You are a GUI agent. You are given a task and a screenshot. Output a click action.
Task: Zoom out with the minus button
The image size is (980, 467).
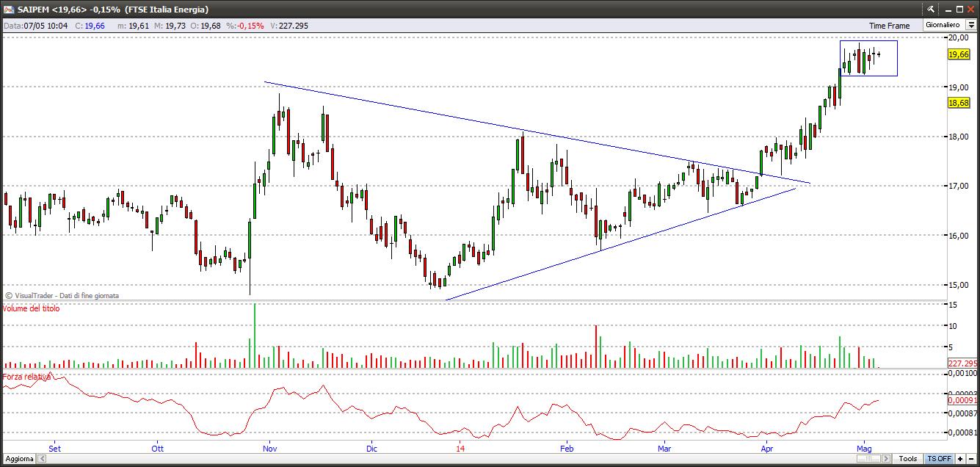point(972,459)
